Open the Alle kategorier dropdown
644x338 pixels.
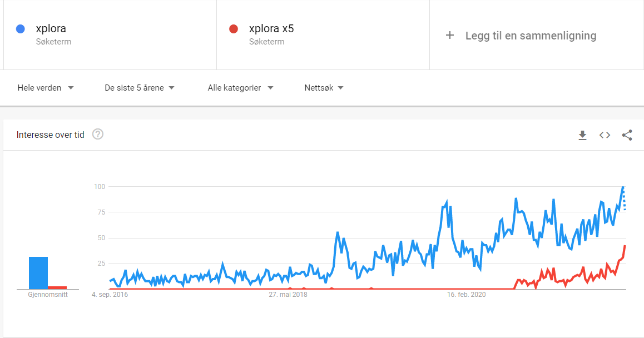(240, 87)
